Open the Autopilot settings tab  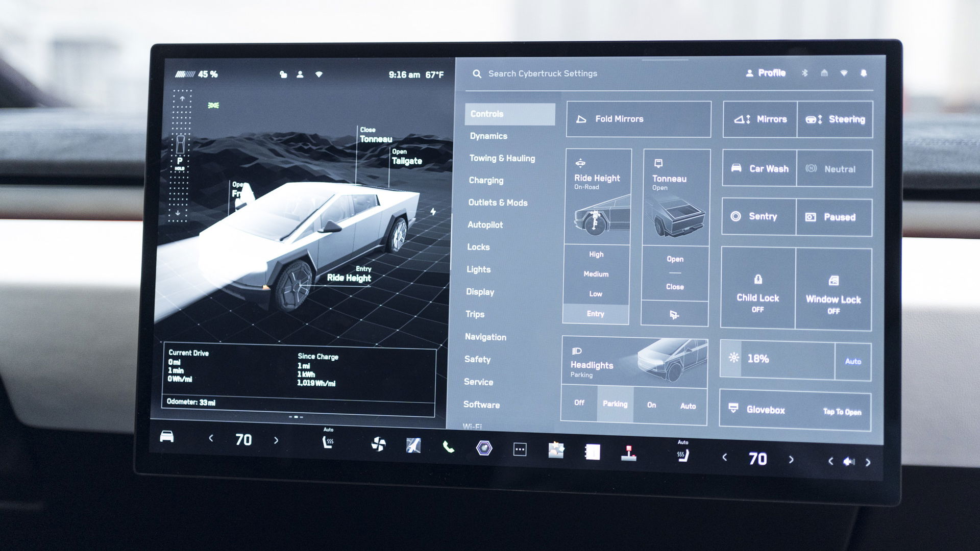485,225
